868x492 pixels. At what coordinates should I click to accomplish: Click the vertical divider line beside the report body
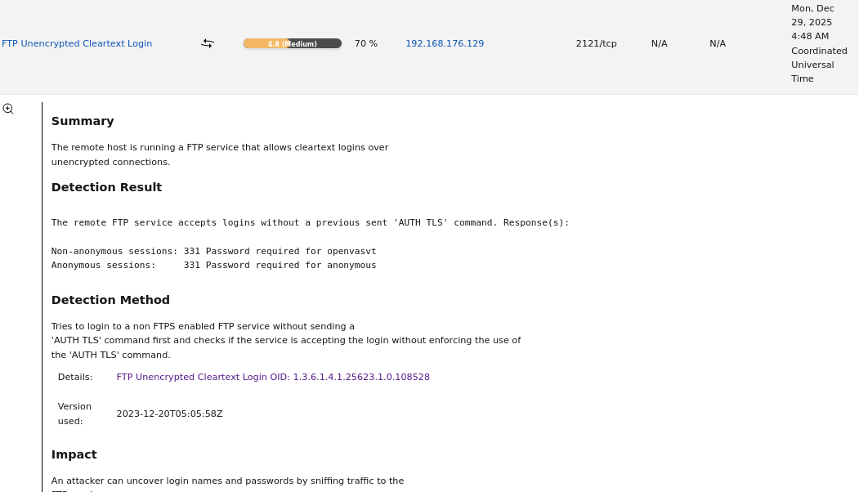tap(41, 294)
